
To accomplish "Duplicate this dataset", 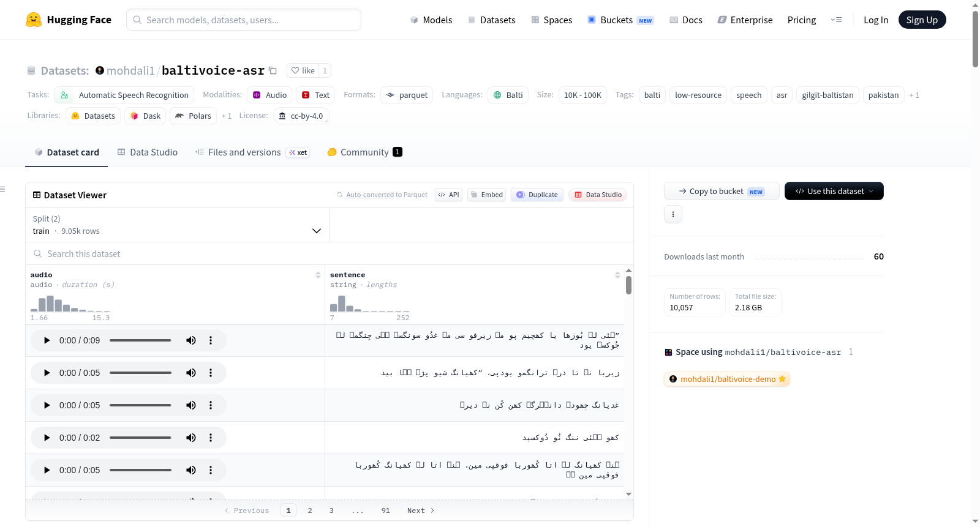I will pyautogui.click(x=537, y=195).
